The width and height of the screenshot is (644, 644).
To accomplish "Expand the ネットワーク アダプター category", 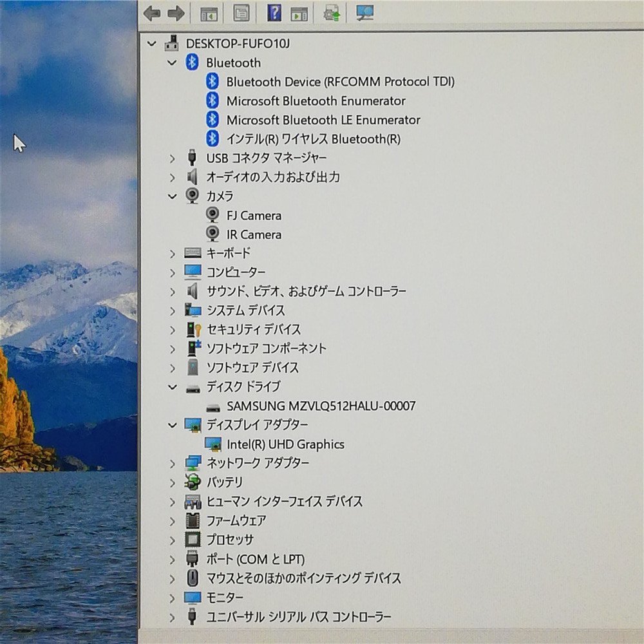I will click(173, 464).
